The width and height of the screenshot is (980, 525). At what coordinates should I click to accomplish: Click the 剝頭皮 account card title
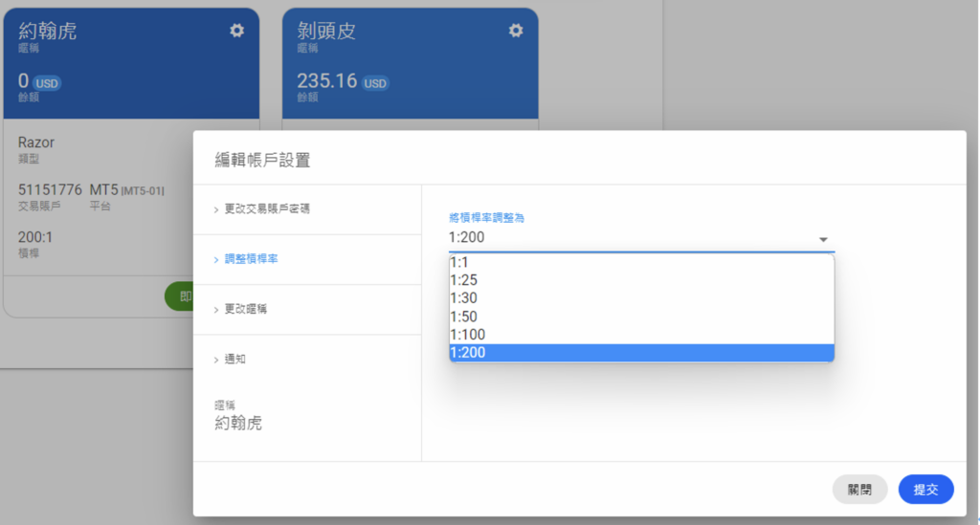[x=326, y=31]
